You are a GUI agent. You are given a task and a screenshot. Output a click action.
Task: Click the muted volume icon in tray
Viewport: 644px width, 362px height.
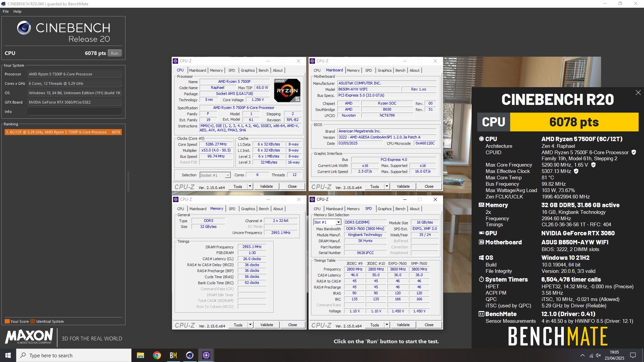tap(598, 355)
